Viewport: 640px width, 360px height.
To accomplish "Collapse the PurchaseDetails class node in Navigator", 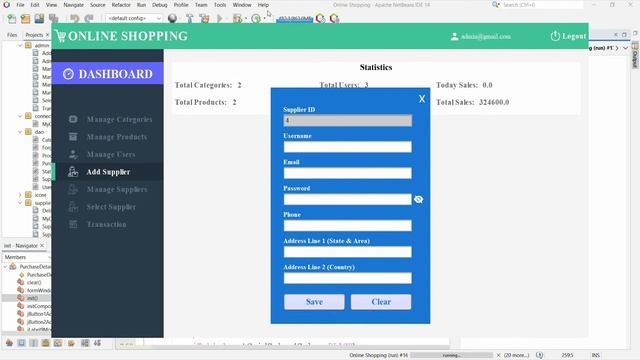I will coord(5,267).
